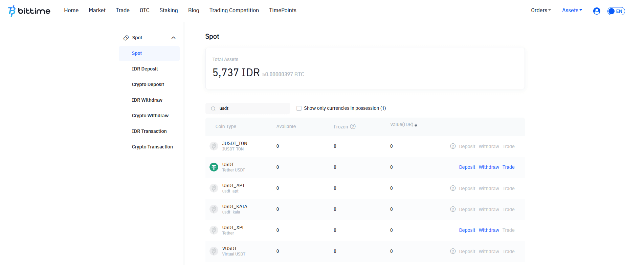This screenshot has height=265, width=644.
Task: Click help icon in JUSDT_TON row
Action: [x=453, y=146]
